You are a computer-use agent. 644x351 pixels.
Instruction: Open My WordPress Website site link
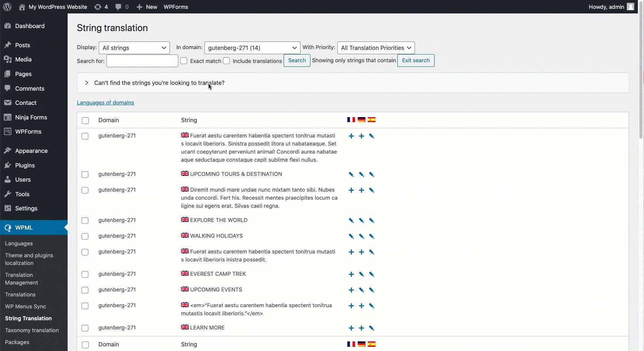[53, 7]
